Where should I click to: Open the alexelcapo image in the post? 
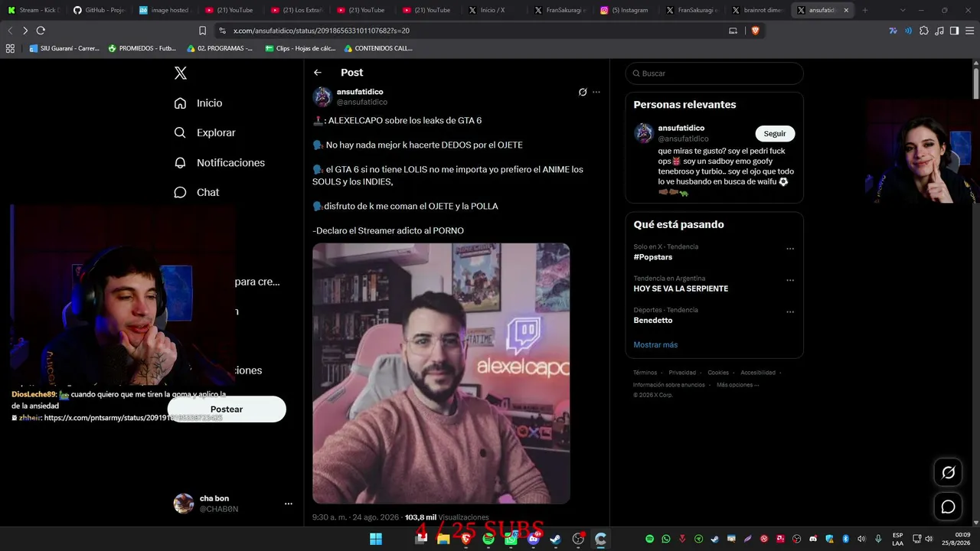(441, 373)
